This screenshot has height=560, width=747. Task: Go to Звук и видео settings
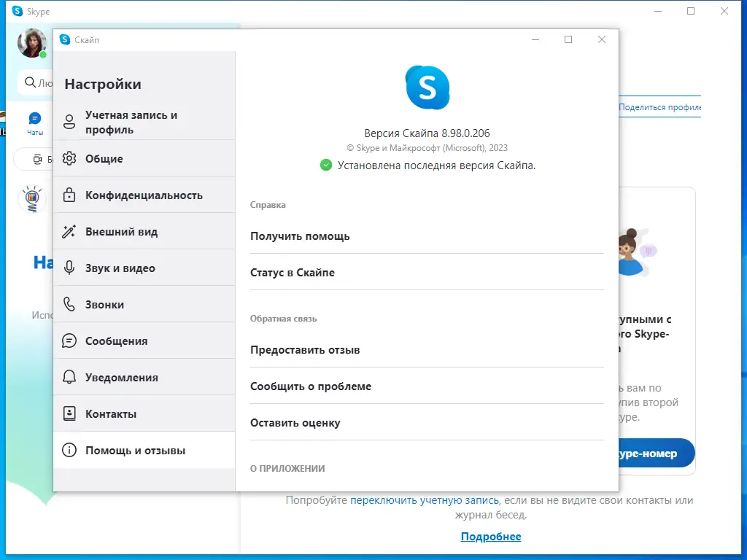tap(144, 268)
